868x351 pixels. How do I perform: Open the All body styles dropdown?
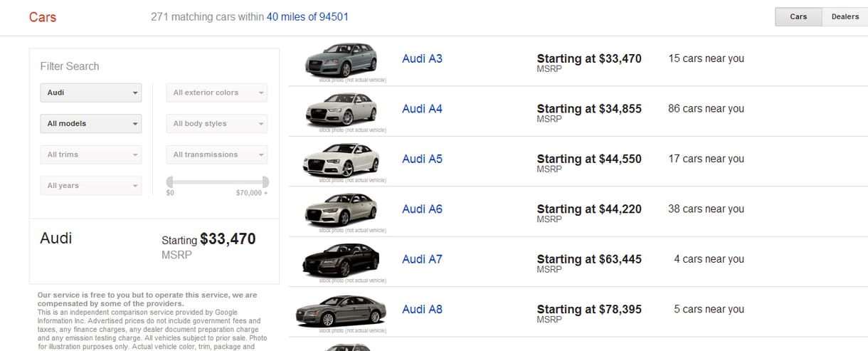[x=217, y=124]
